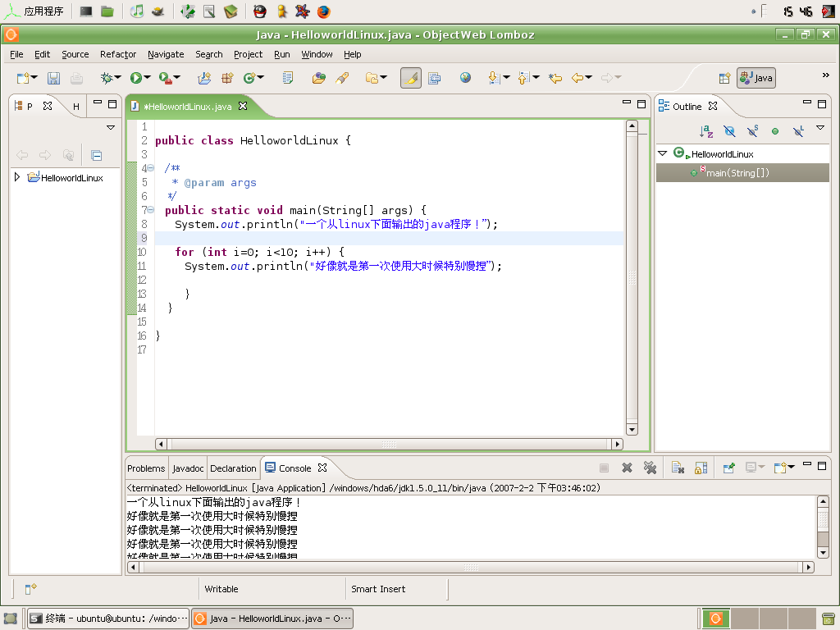Toggle Pin Console button
The width and height of the screenshot is (840, 630).
click(728, 468)
